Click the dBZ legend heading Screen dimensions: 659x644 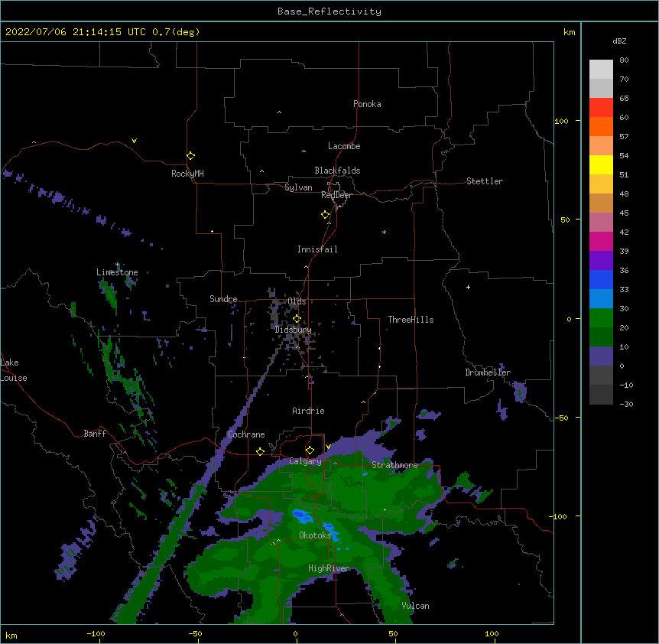click(619, 41)
